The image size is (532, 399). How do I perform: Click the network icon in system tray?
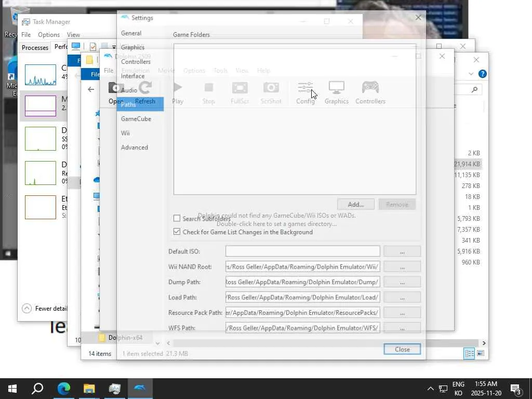(x=443, y=389)
